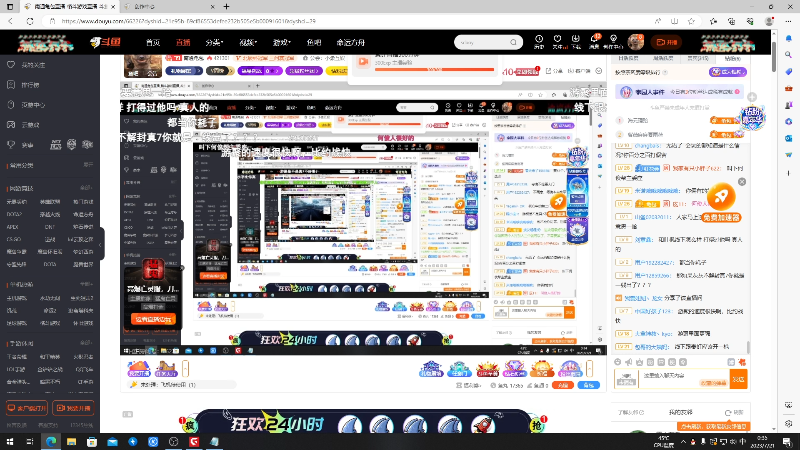Click the orange send button in chat
The width and height of the screenshot is (800, 450).
pos(738,379)
